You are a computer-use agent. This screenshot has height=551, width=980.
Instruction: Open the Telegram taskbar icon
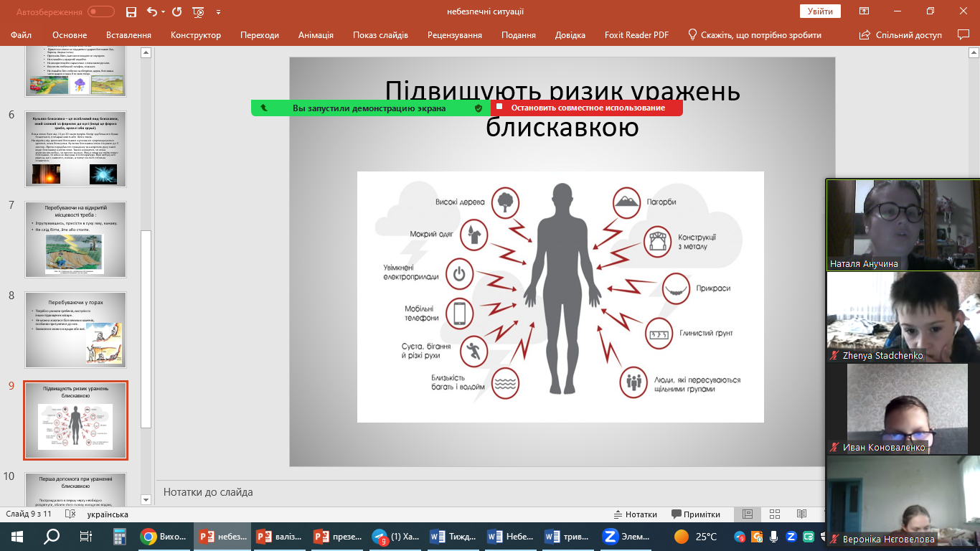(395, 536)
